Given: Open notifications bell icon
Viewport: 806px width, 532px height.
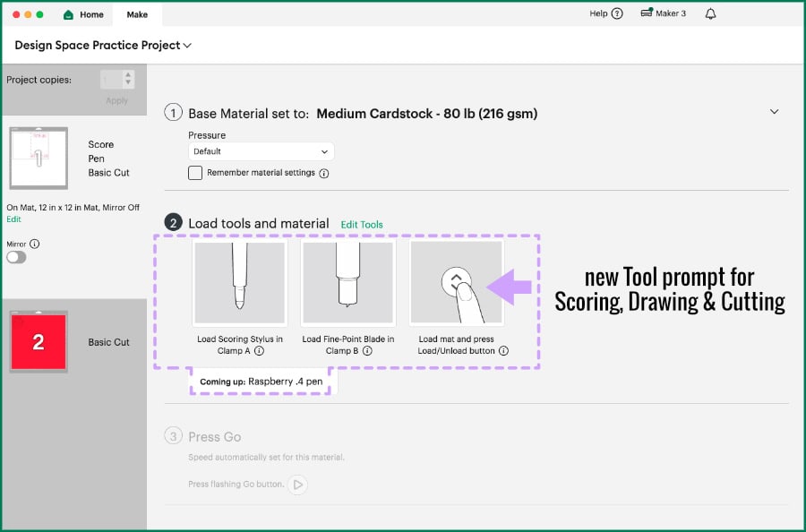Looking at the screenshot, I should 710,13.
